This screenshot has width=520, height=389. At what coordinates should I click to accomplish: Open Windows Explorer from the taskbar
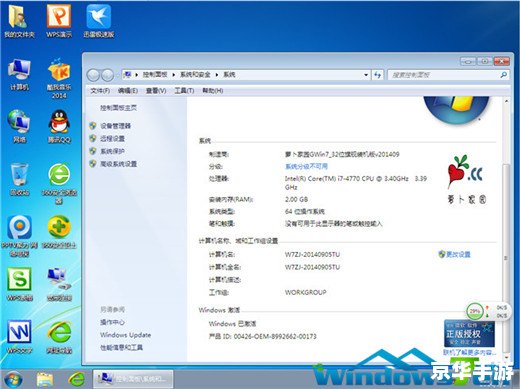(x=45, y=379)
